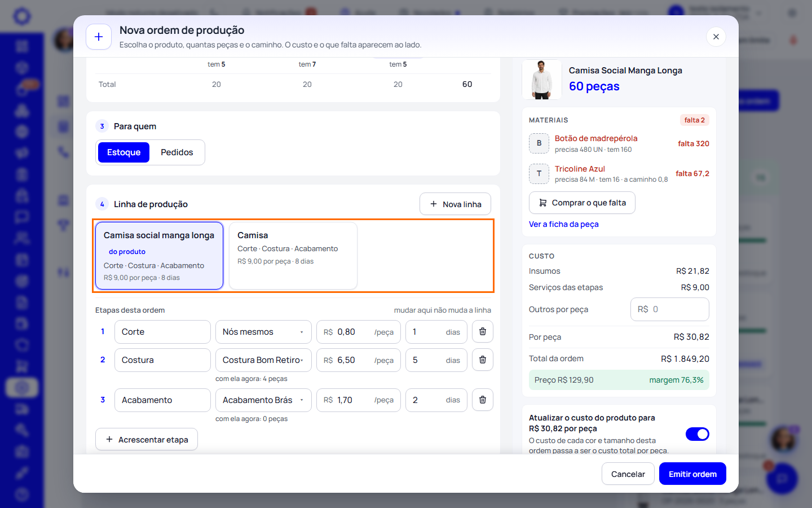The height and width of the screenshot is (508, 812).
Task: Edit Corte days field showing 1
Action: point(436,332)
